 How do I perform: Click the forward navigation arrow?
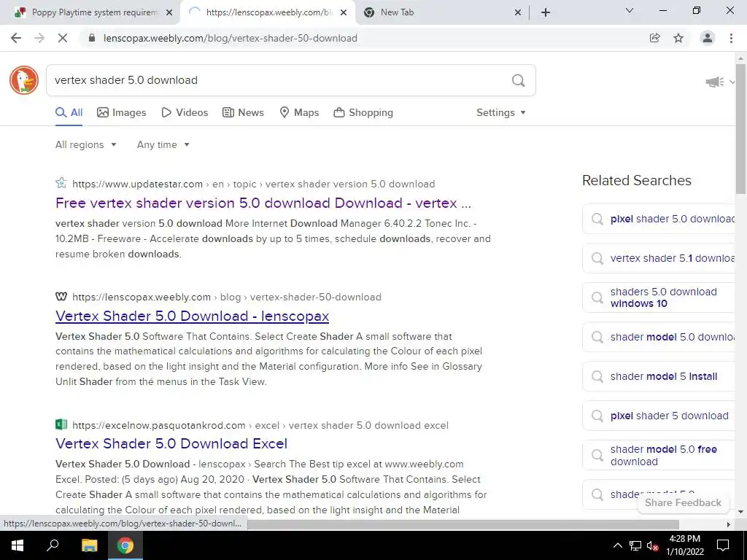click(39, 38)
